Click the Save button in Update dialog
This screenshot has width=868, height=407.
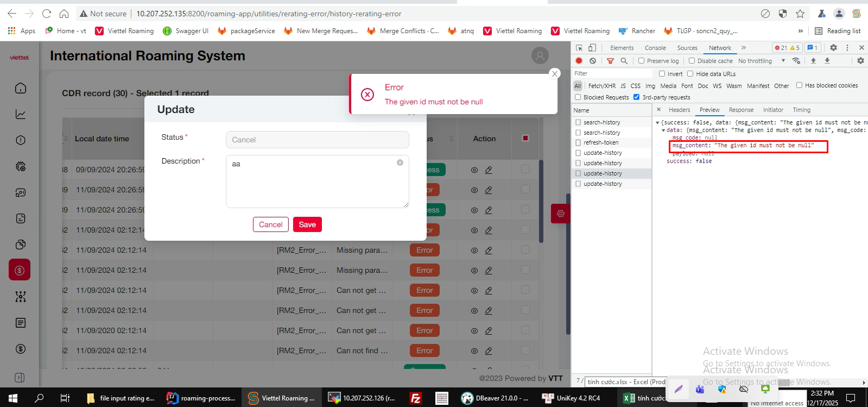click(307, 224)
